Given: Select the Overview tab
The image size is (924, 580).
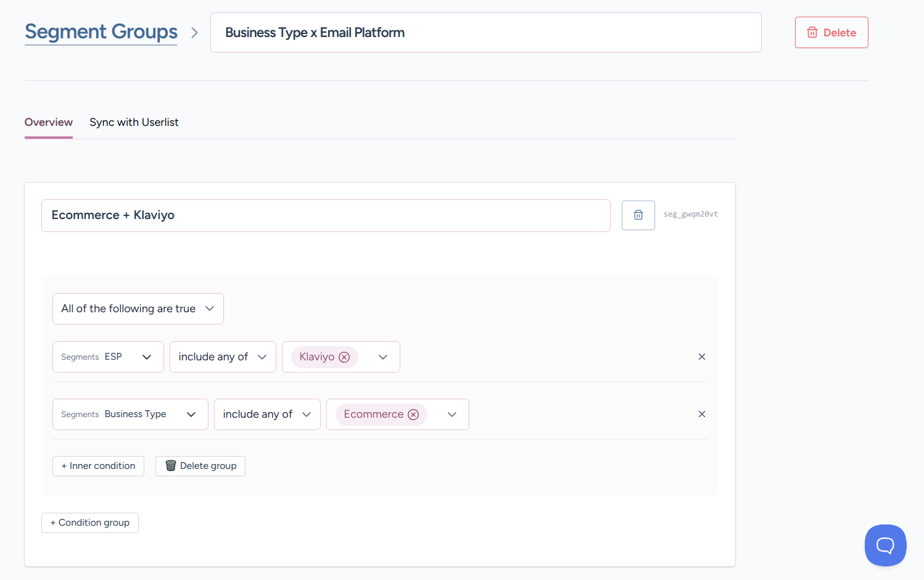Looking at the screenshot, I should (x=48, y=122).
